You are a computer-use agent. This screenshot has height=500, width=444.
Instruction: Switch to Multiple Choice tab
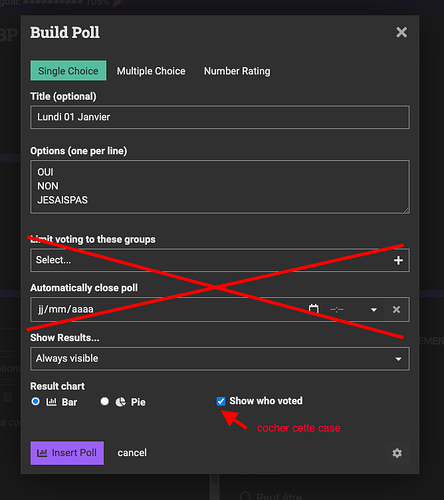pyautogui.click(x=151, y=71)
